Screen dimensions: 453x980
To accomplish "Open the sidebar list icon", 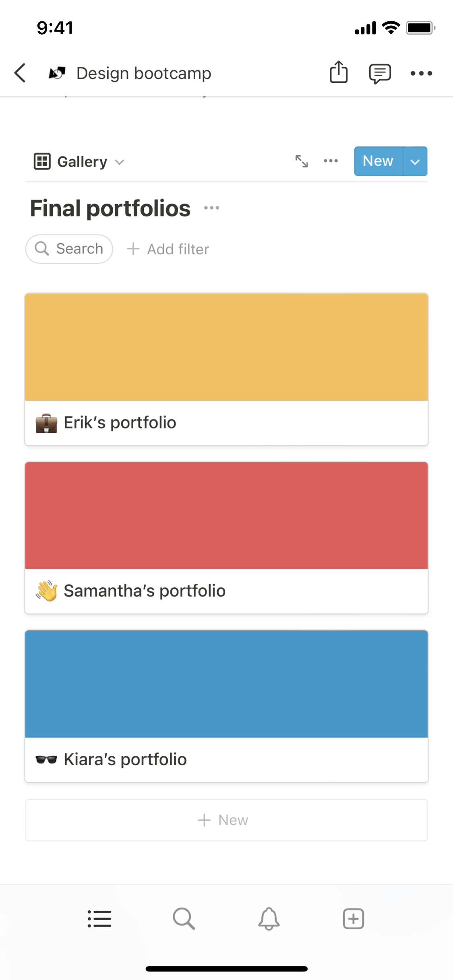I will point(99,919).
